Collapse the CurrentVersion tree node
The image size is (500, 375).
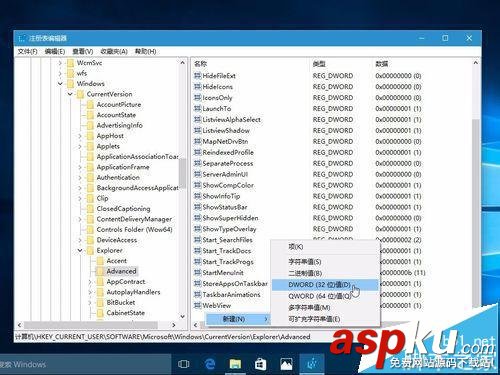70,94
